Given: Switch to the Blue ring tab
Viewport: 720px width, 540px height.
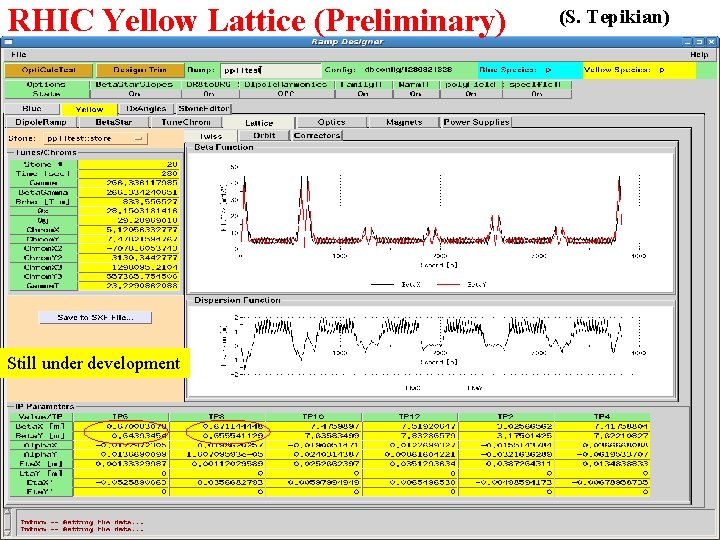Looking at the screenshot, I should pyautogui.click(x=32, y=109).
